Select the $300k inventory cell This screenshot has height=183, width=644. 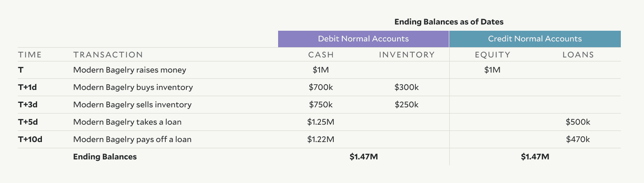coord(406,87)
